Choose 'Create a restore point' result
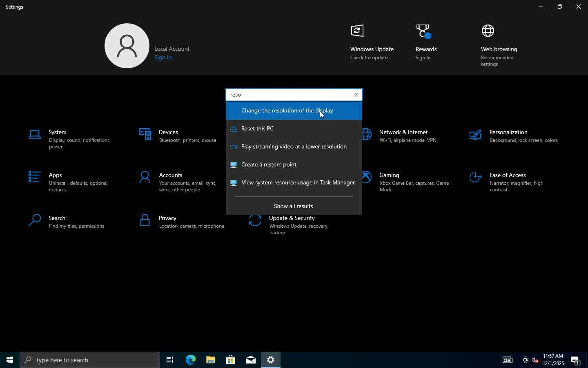Image resolution: width=588 pixels, height=368 pixels. click(x=269, y=165)
